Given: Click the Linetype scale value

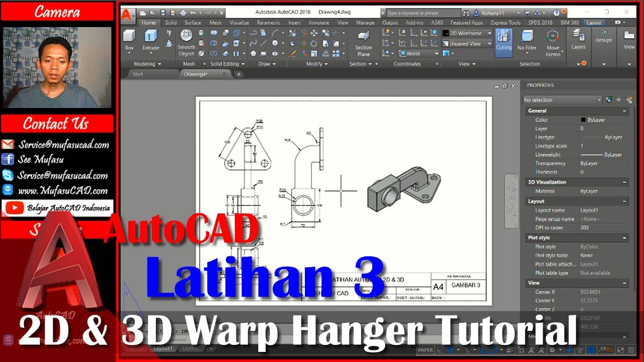Looking at the screenshot, I should pos(582,146).
